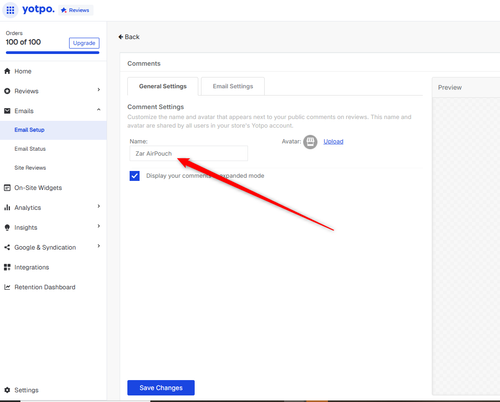Click Save Changes button
500x402 pixels.
click(161, 388)
